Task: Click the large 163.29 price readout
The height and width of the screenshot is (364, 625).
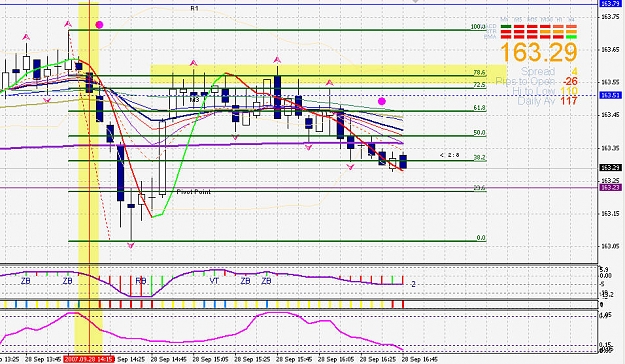Action: (x=538, y=52)
